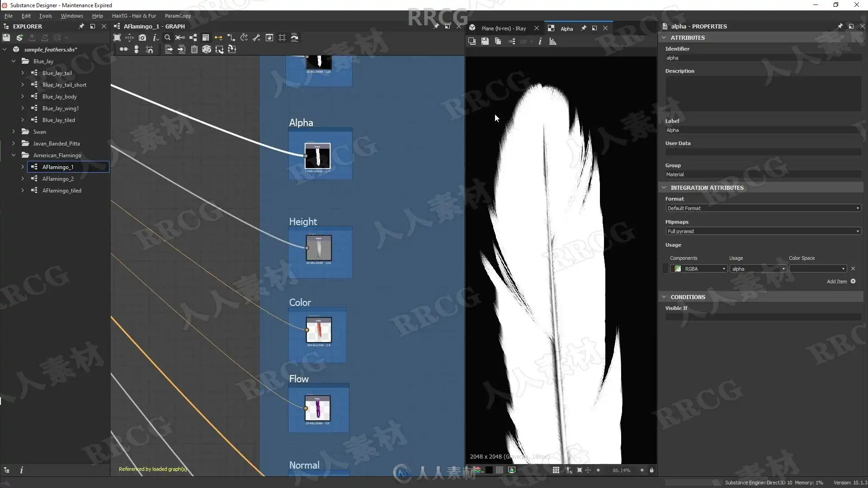The image size is (868, 488).
Task: Click the histogram icon in Alpha view
Action: click(552, 42)
